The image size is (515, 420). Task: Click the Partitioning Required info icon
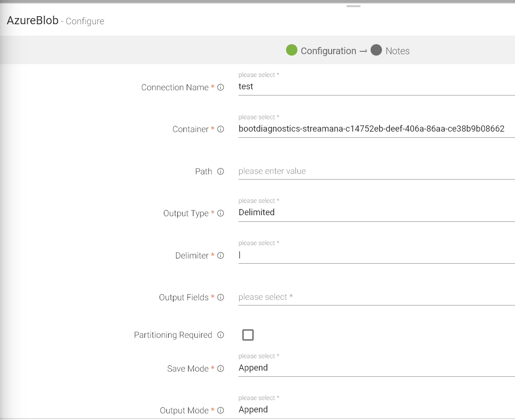coord(220,335)
